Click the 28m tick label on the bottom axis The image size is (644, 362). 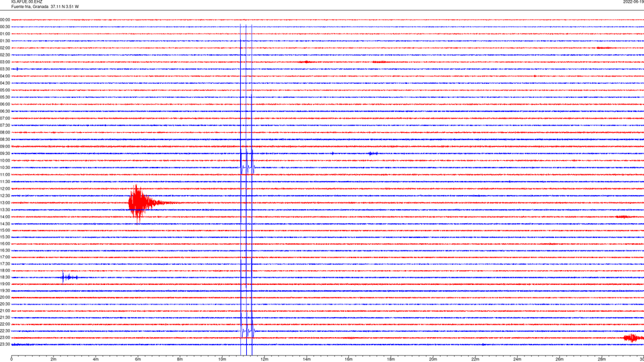point(602,359)
